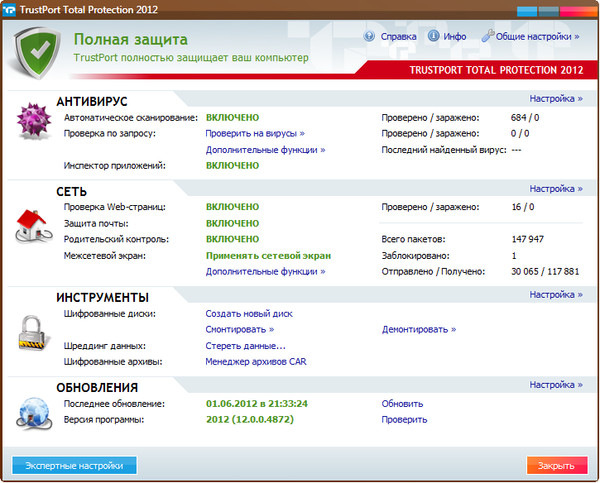This screenshot has width=600, height=483.
Task: Click Создать новый диск link
Action: coord(249,314)
